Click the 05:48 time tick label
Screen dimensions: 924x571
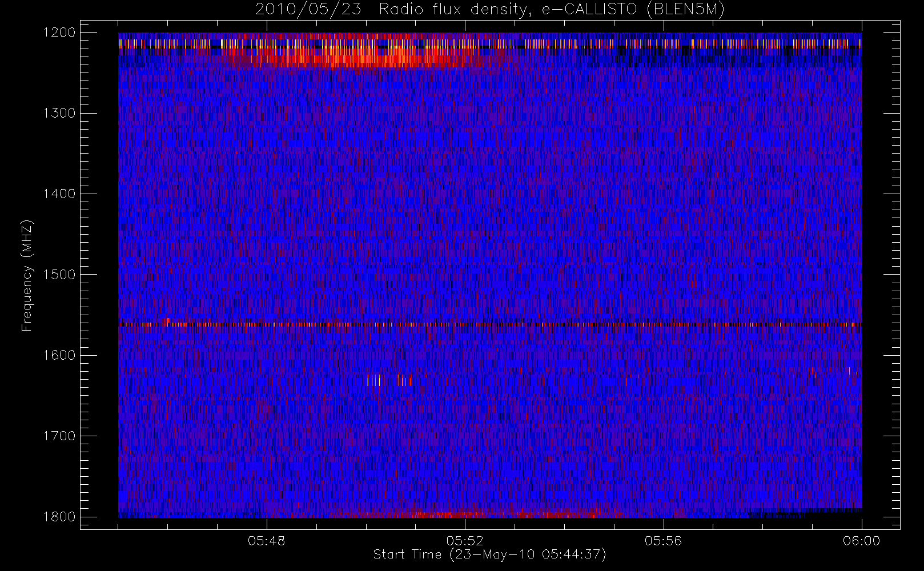267,541
